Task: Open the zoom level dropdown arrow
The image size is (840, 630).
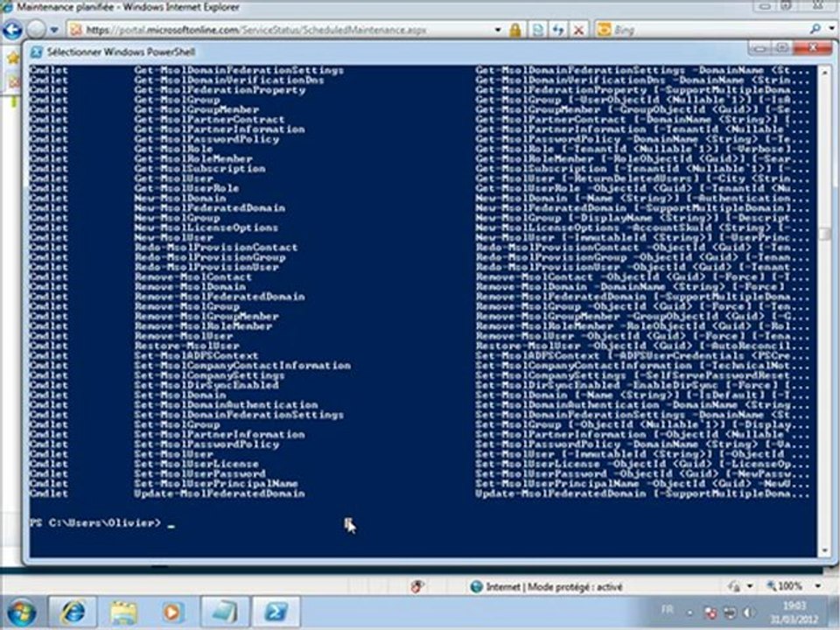Action: [x=818, y=586]
